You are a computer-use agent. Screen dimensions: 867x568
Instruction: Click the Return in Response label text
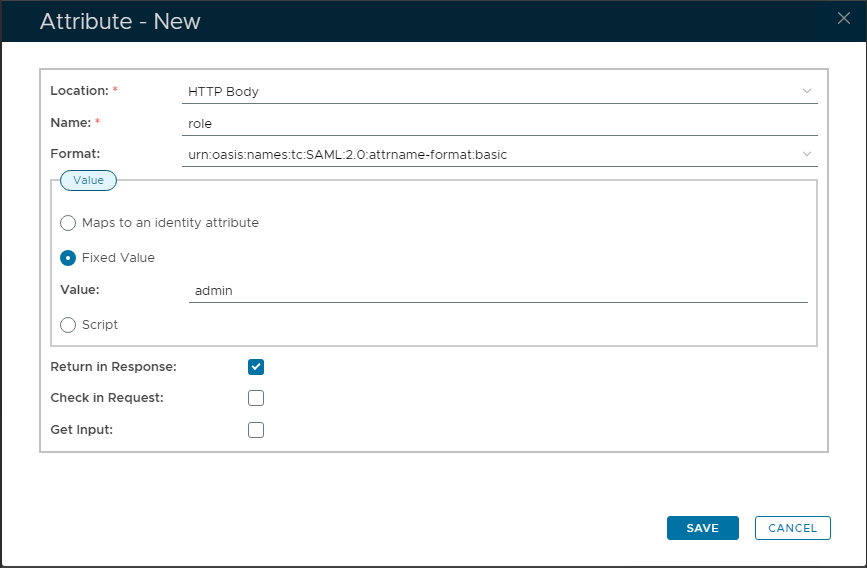(113, 367)
